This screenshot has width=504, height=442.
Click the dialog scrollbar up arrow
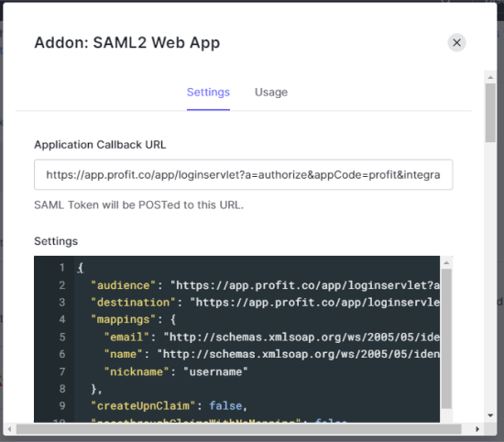click(490, 77)
